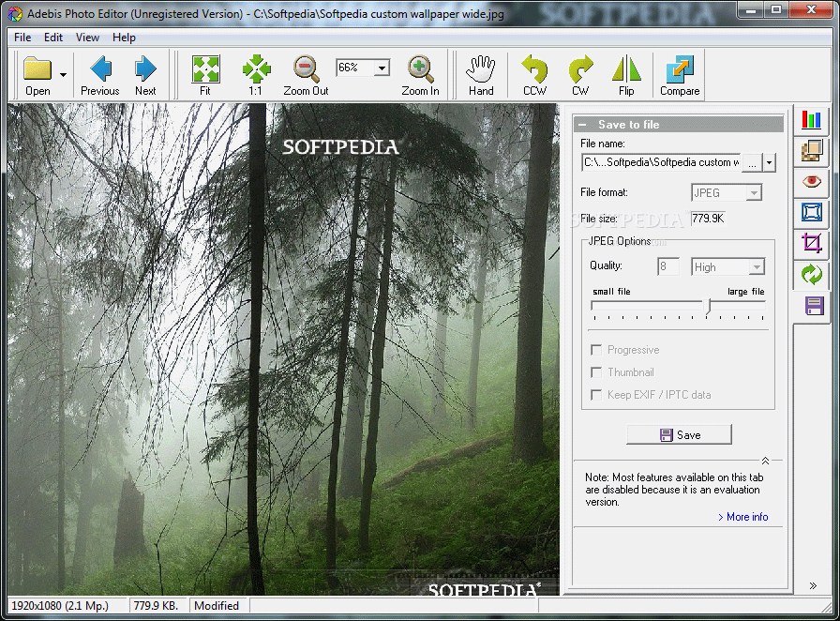The image size is (840, 621).
Task: Open the 66% zoom level dropdown
Action: point(382,68)
